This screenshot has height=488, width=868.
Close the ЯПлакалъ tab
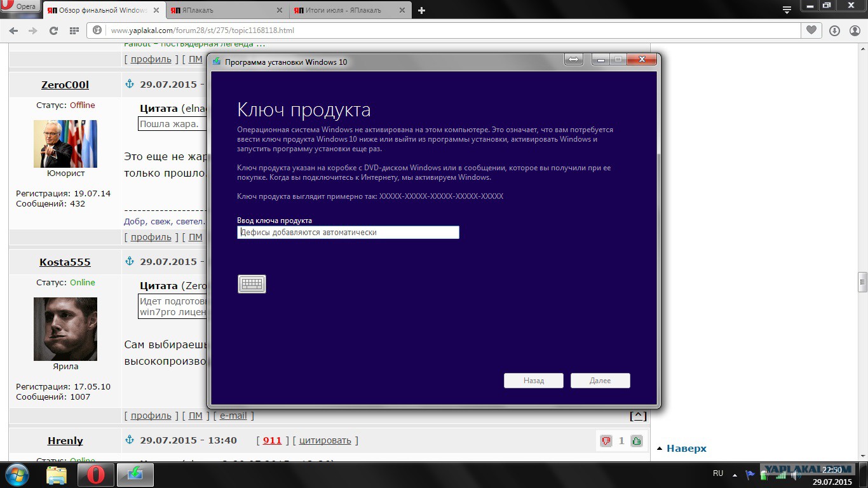click(x=280, y=11)
